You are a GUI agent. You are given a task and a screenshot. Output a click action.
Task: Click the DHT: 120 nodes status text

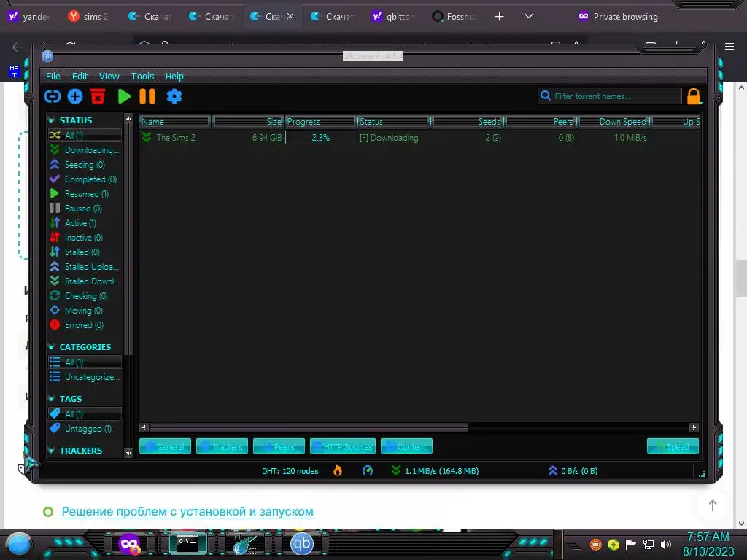290,471
